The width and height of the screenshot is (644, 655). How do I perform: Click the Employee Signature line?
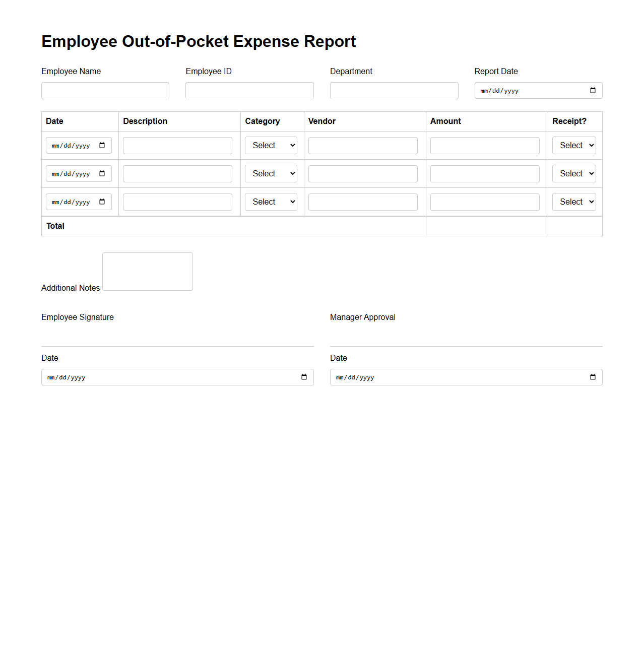(177, 346)
